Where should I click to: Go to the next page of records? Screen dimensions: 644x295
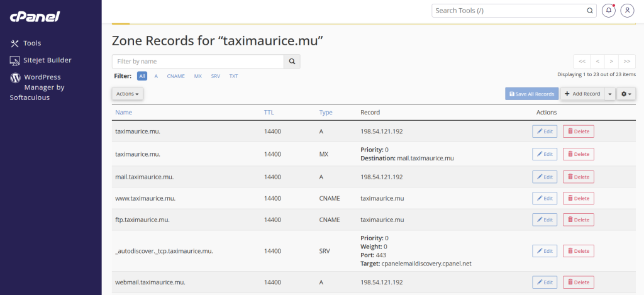click(x=612, y=62)
